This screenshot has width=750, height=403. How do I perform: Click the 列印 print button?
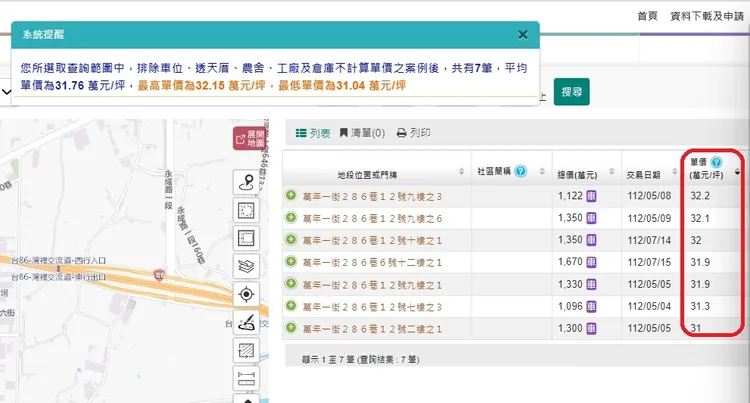pos(414,132)
